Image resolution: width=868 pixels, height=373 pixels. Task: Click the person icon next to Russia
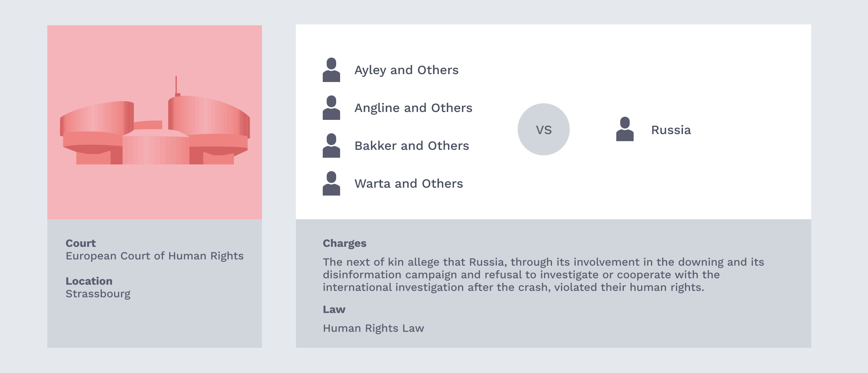click(625, 129)
